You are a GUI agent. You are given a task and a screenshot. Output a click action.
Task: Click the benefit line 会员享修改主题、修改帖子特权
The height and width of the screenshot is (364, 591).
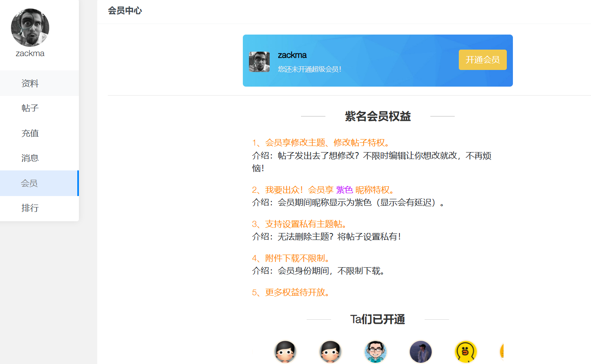point(322,143)
